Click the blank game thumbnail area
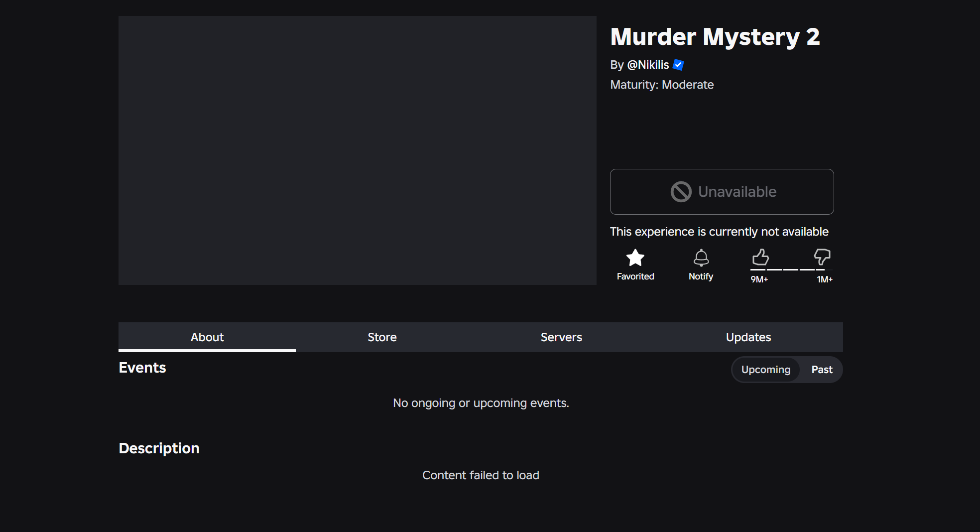Screen dimensions: 980x532 pos(358,150)
